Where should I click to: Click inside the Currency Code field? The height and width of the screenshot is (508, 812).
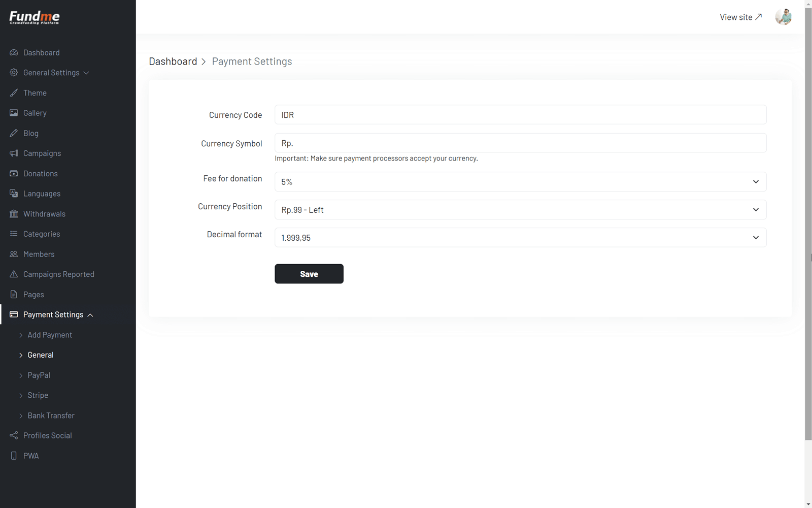[x=520, y=115]
